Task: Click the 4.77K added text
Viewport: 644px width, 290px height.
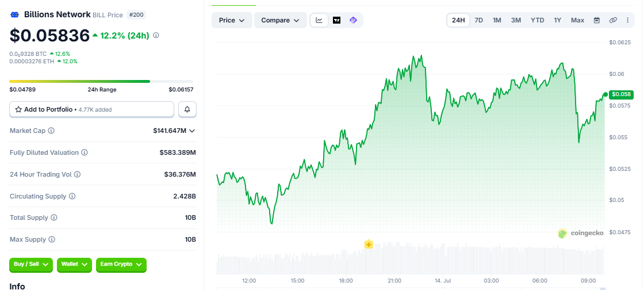Action: click(x=95, y=110)
